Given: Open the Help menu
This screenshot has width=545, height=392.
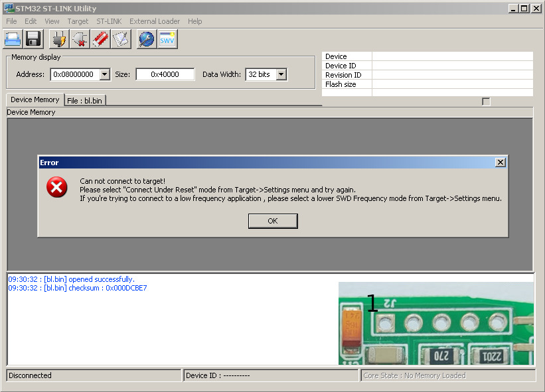Looking at the screenshot, I should 195,21.
